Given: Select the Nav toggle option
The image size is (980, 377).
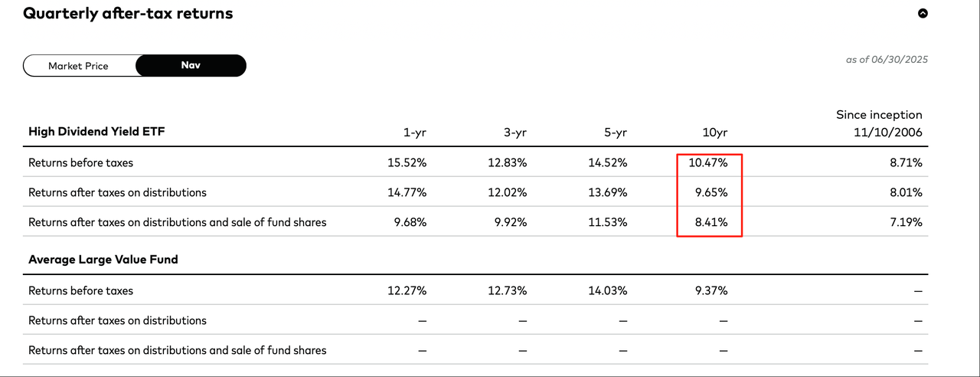Looking at the screenshot, I should 191,65.
